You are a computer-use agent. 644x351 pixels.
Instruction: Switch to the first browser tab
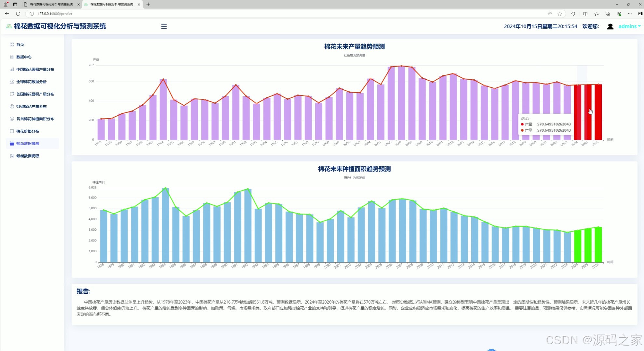(x=51, y=4)
